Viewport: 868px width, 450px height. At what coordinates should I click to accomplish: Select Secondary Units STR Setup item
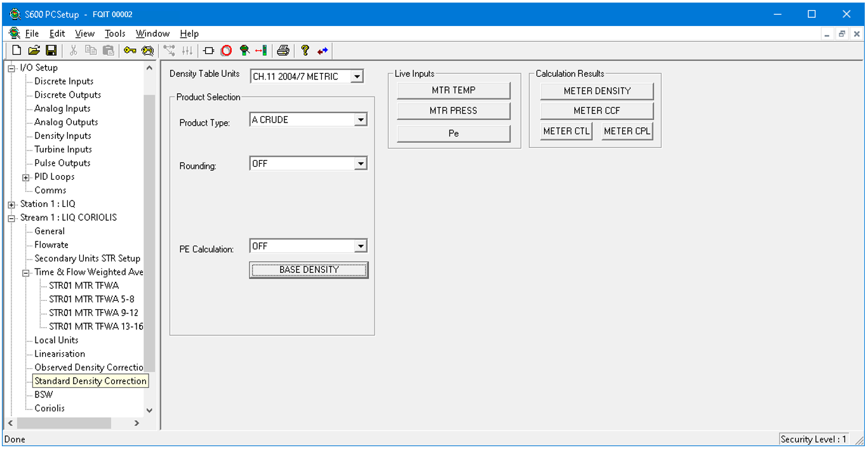[x=87, y=258]
